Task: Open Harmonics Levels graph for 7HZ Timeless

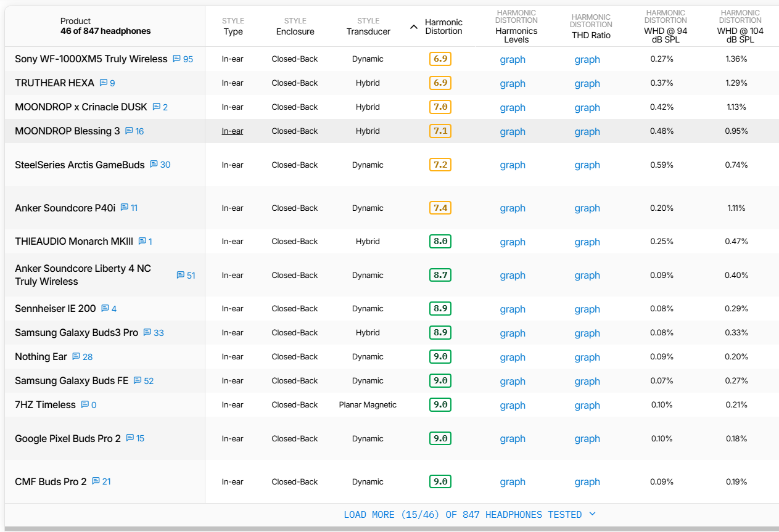Action: pos(513,406)
